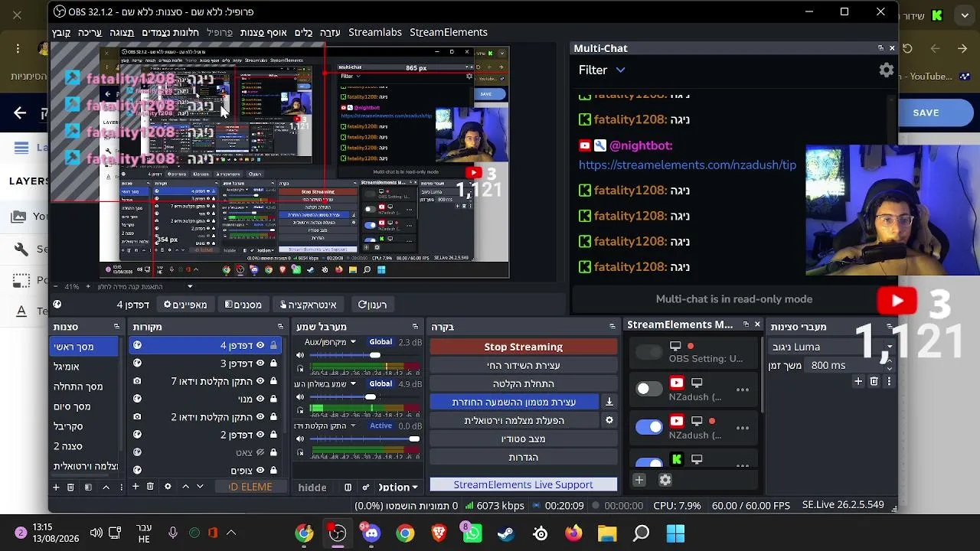The width and height of the screenshot is (980, 551).
Task: Toggle the OBS Setting stream destination
Action: (x=648, y=352)
